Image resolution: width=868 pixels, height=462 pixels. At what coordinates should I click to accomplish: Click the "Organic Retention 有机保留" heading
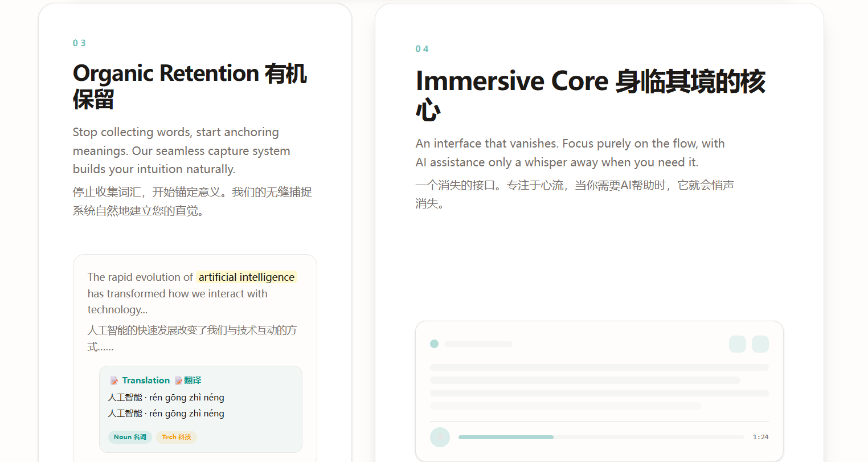(x=190, y=86)
